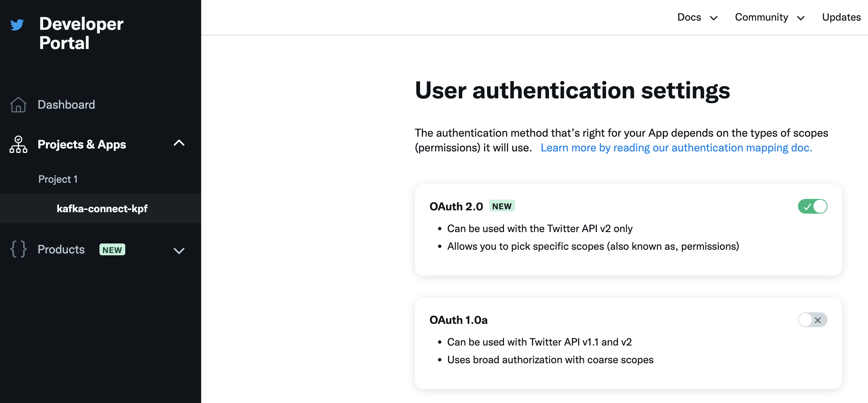
Task: Click the NEW badge beside Products
Action: click(112, 250)
